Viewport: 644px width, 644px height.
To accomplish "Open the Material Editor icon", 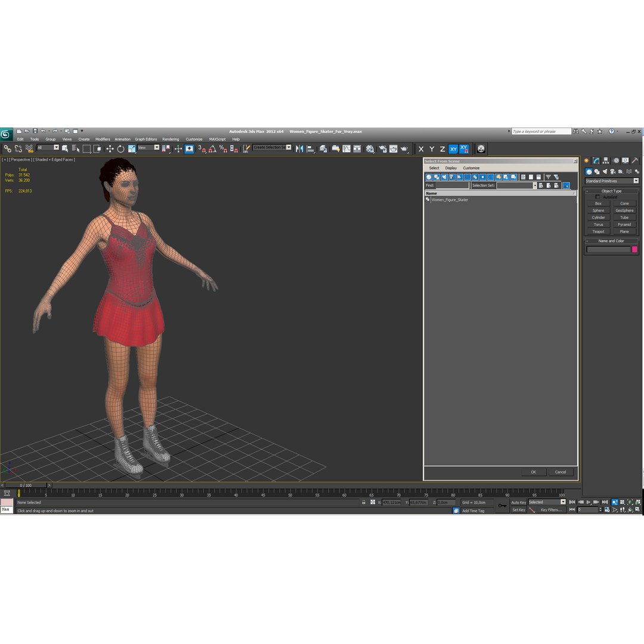I will pyautogui.click(x=370, y=148).
